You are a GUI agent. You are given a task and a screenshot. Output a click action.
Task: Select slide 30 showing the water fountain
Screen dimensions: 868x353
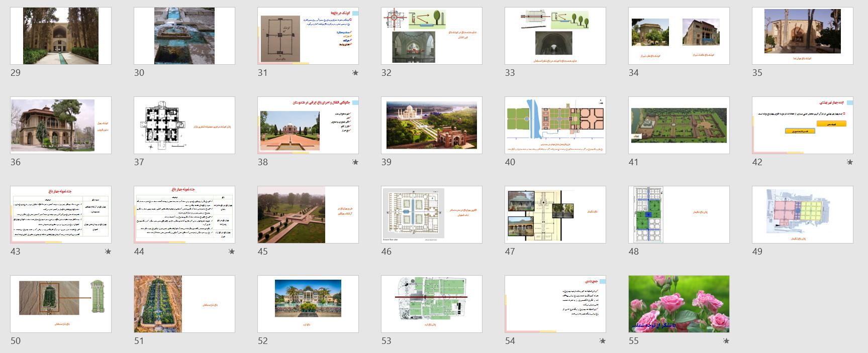point(184,36)
